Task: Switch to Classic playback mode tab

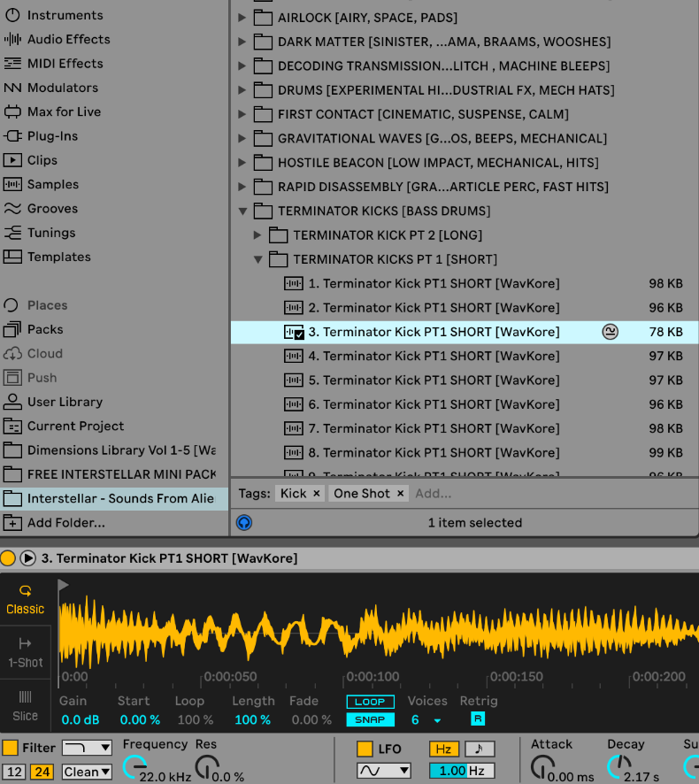Action: [x=25, y=599]
